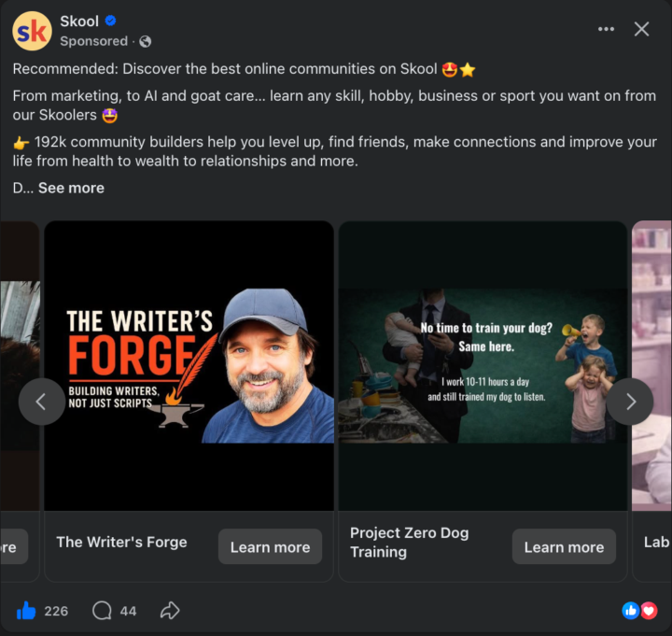672x636 pixels.
Task: View the 44 comments count
Action: [128, 611]
